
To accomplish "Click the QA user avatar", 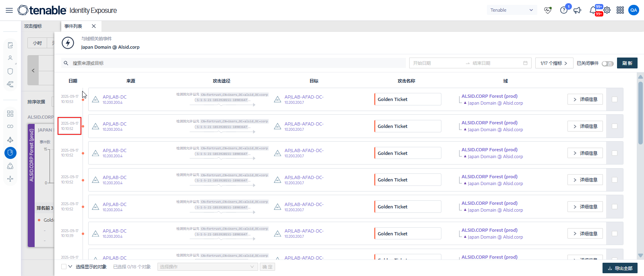I will tap(634, 10).
